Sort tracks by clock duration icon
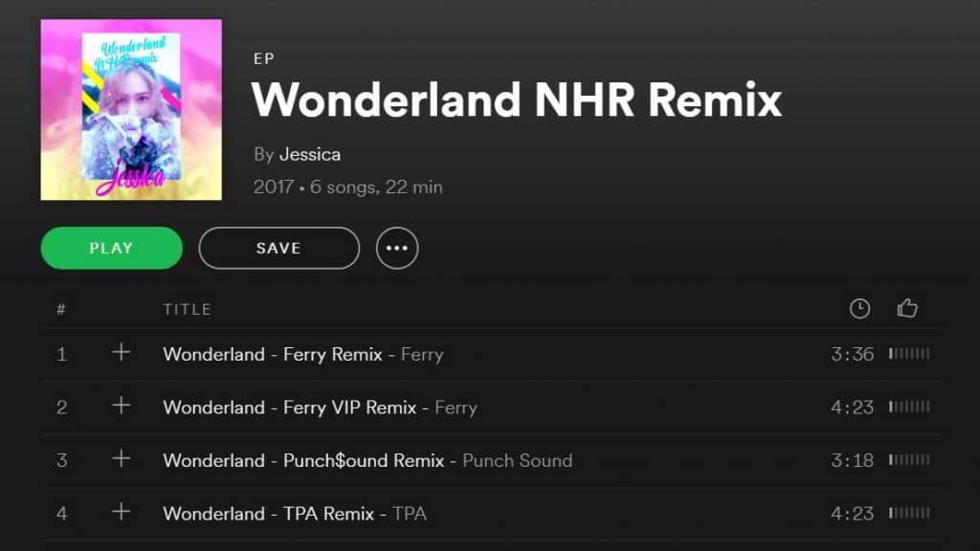980x551 pixels. coord(859,308)
